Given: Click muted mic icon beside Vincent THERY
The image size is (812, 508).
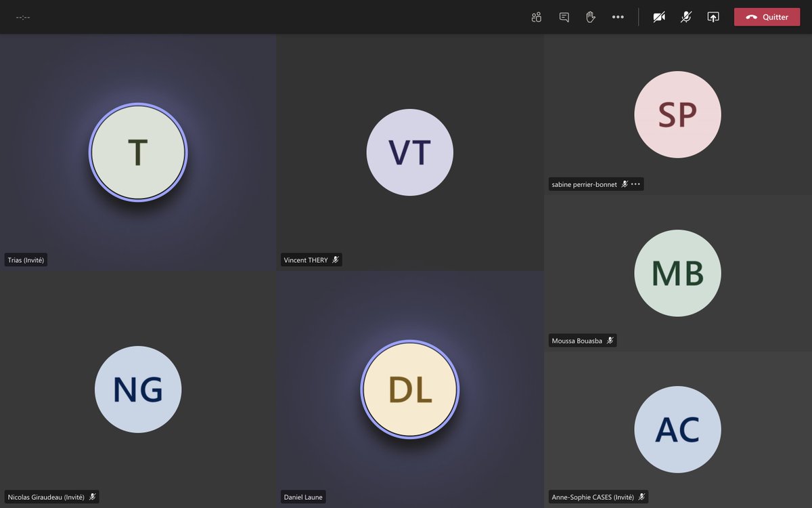Looking at the screenshot, I should (335, 260).
